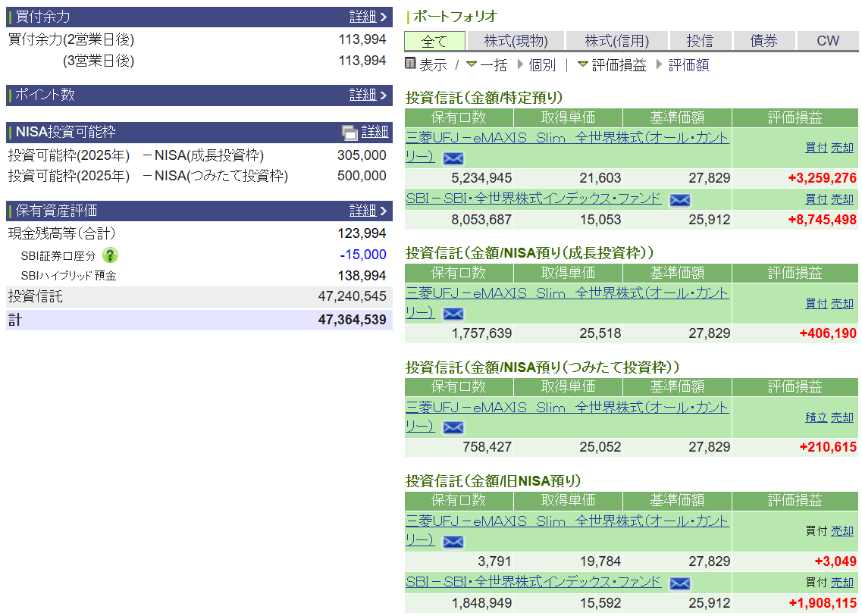Switch view to 評価額
This screenshot has height=616, width=862.
coord(688,65)
